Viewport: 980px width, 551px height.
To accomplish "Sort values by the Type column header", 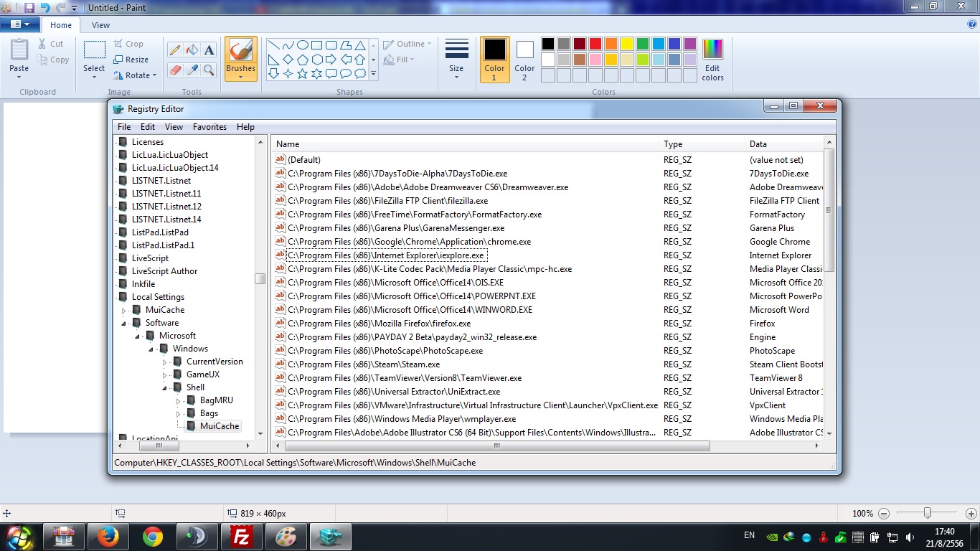I will click(702, 144).
